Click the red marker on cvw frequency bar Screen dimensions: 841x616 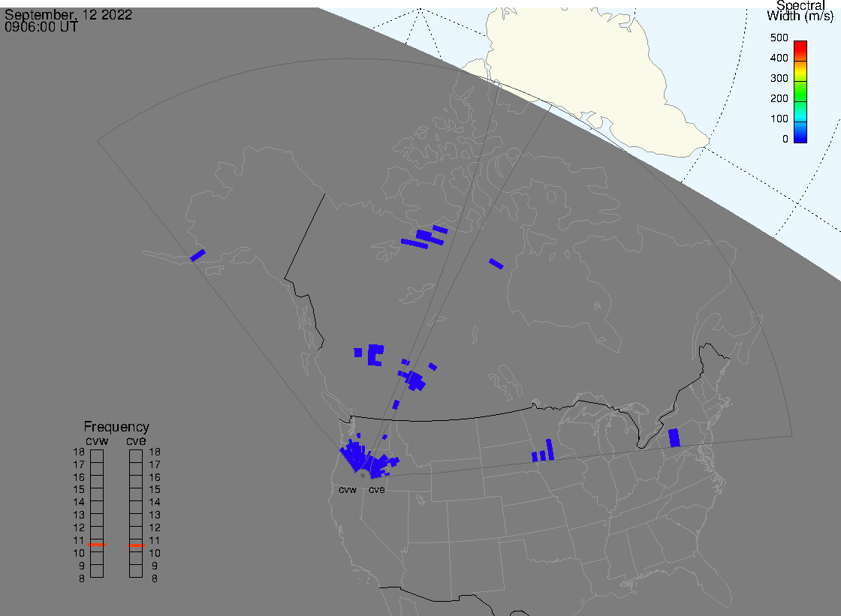97,545
